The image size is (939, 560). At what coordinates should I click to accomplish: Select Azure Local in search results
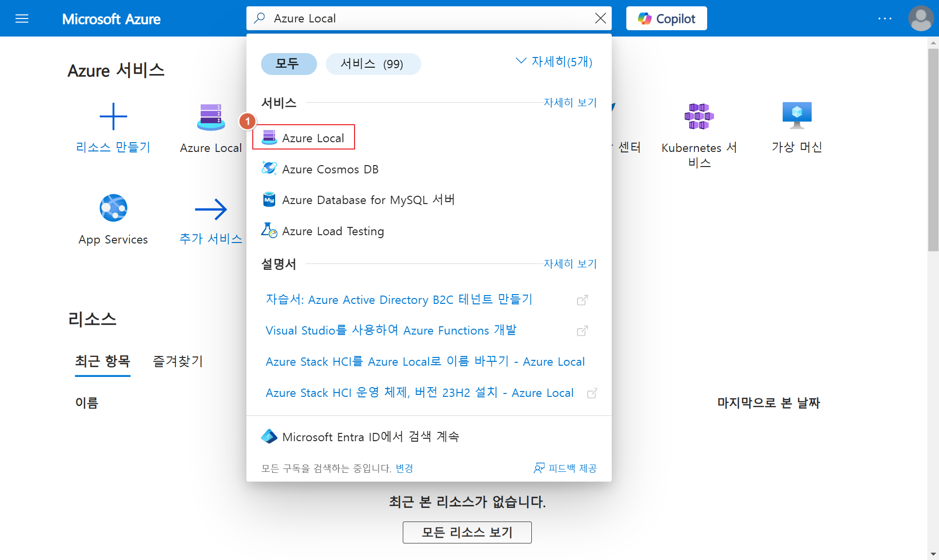pos(303,138)
